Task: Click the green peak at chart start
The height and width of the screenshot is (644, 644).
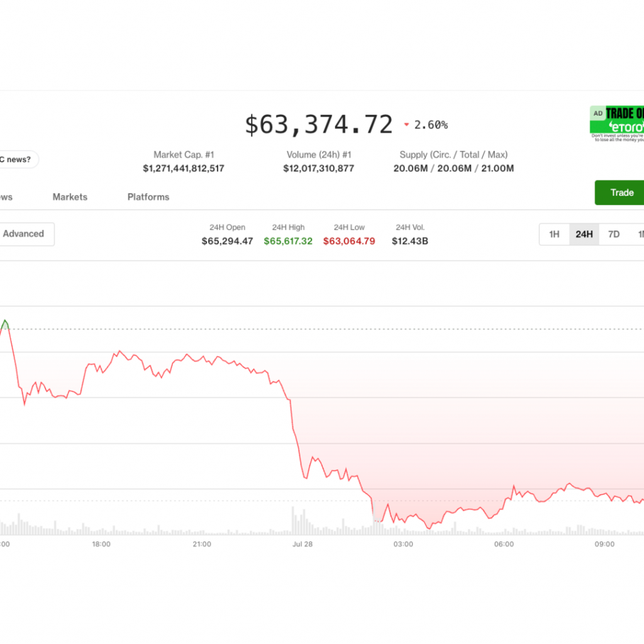Action: (5, 324)
